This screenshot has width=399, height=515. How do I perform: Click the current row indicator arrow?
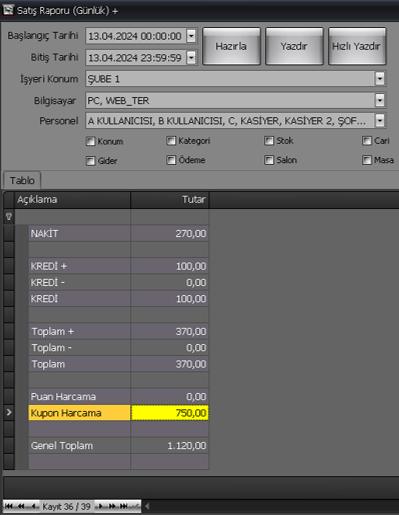(x=9, y=412)
